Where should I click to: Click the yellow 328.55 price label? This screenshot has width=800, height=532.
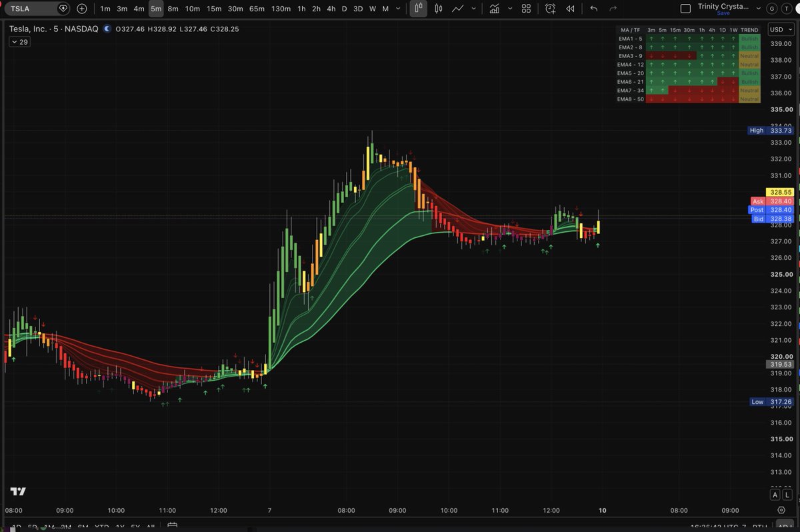[x=779, y=192]
